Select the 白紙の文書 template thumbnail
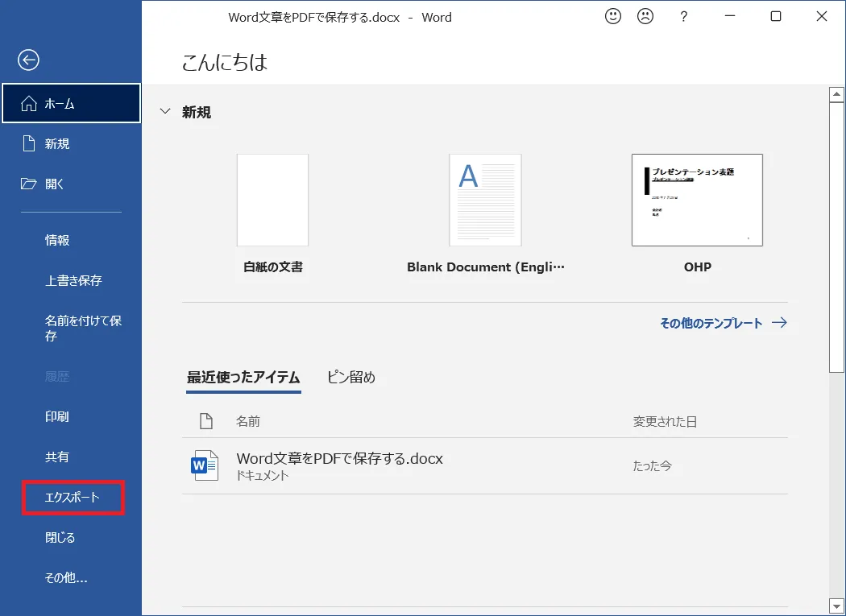Viewport: 846px width, 616px height. (273, 201)
